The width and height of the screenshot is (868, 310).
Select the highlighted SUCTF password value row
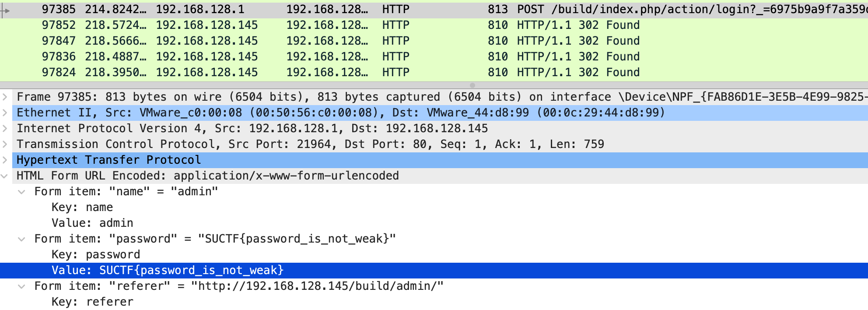[168, 270]
